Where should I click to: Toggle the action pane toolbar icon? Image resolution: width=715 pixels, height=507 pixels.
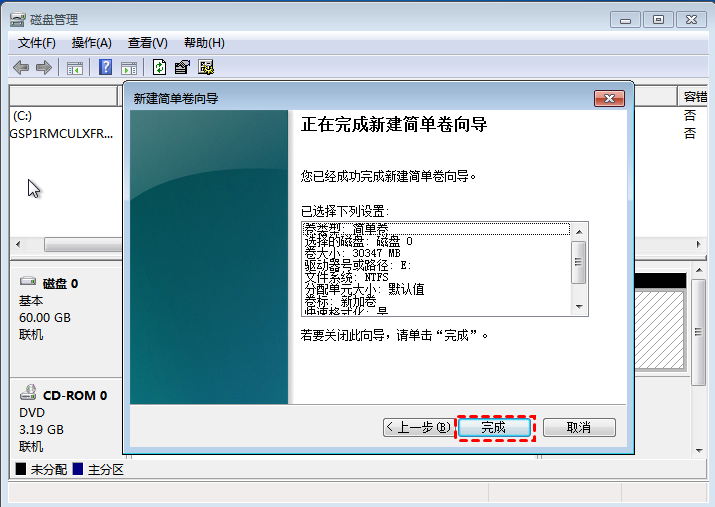129,68
